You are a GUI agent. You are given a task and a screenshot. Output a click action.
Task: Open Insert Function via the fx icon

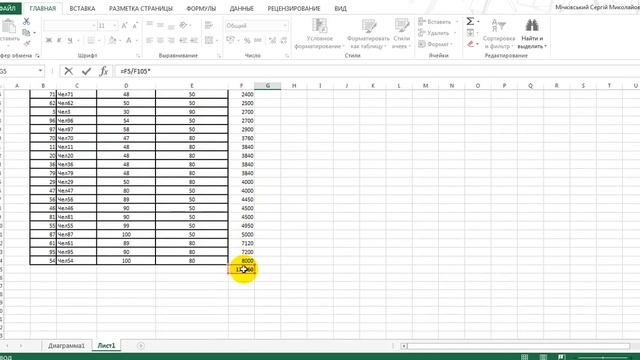[104, 71]
